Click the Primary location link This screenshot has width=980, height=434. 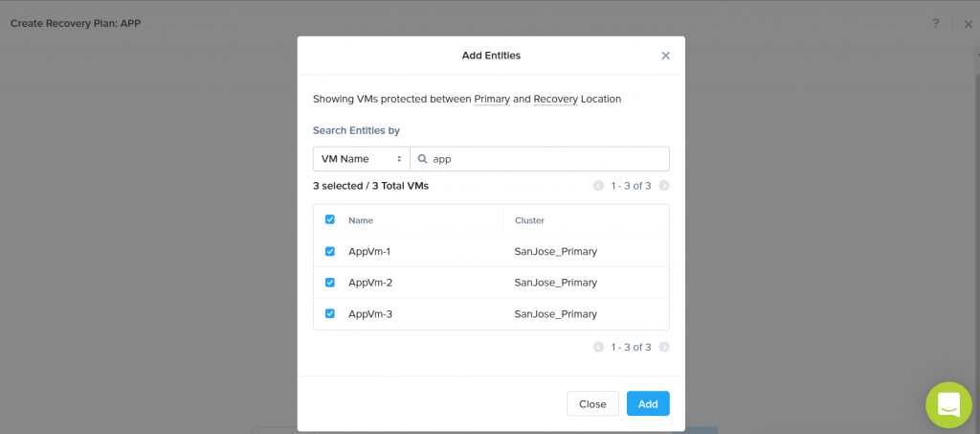coord(492,99)
